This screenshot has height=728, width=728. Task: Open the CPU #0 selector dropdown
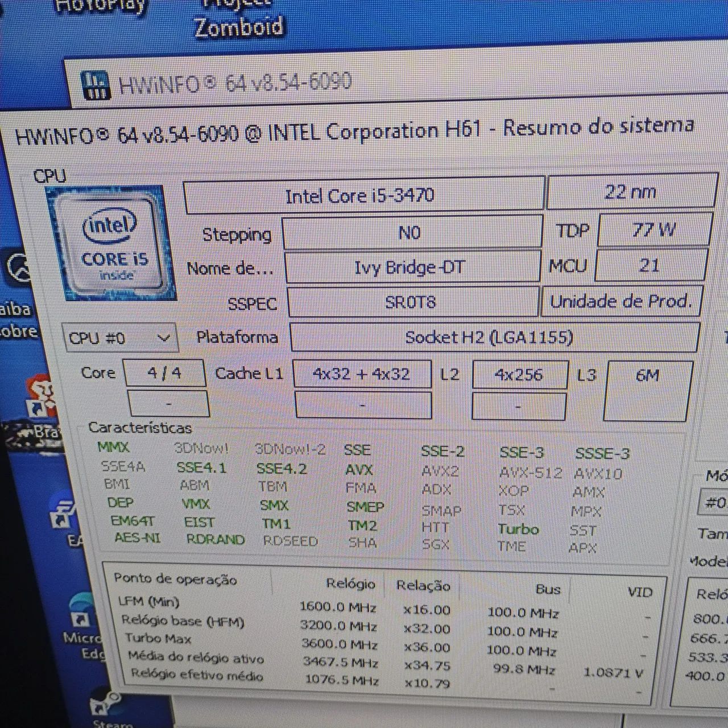120,338
